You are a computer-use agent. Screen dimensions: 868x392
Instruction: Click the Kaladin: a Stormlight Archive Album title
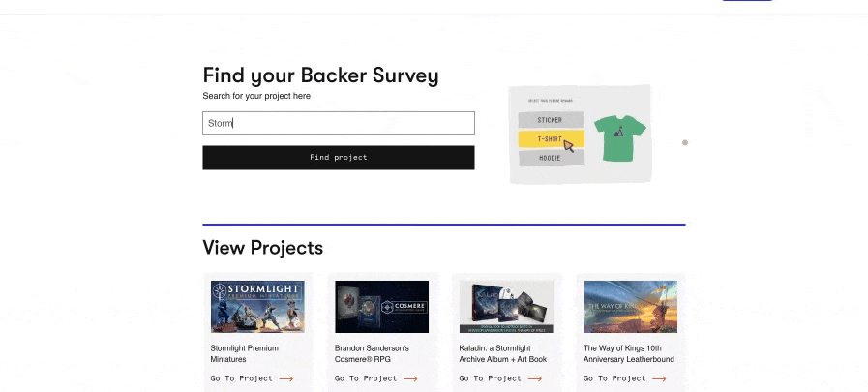(x=502, y=354)
